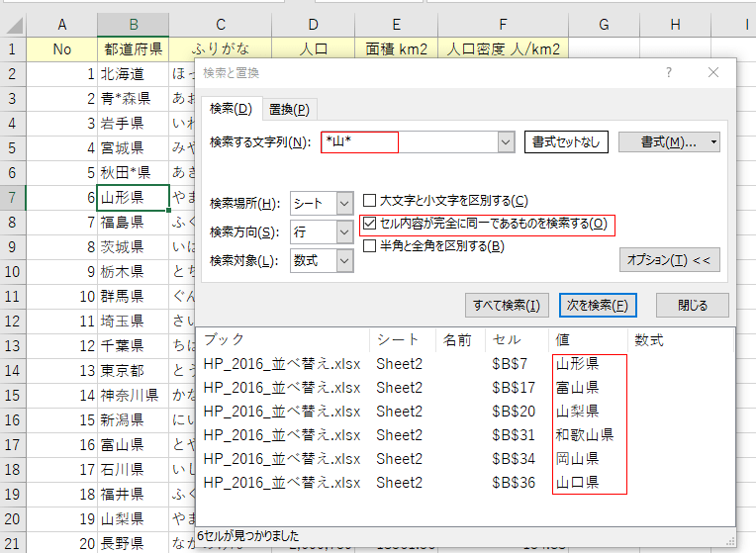Click the select-all corner triangle of sheet
This screenshot has width=756, height=553.
pos(15,25)
